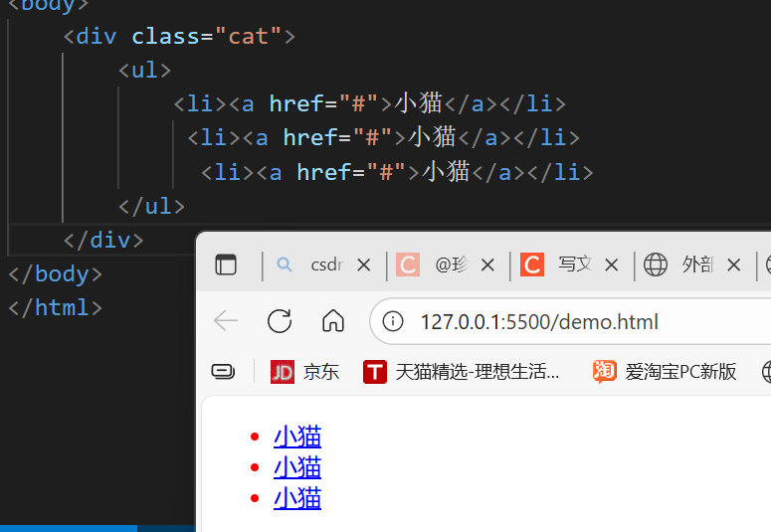Image resolution: width=771 pixels, height=532 pixels.
Task: Go to browser home page
Action: (333, 321)
